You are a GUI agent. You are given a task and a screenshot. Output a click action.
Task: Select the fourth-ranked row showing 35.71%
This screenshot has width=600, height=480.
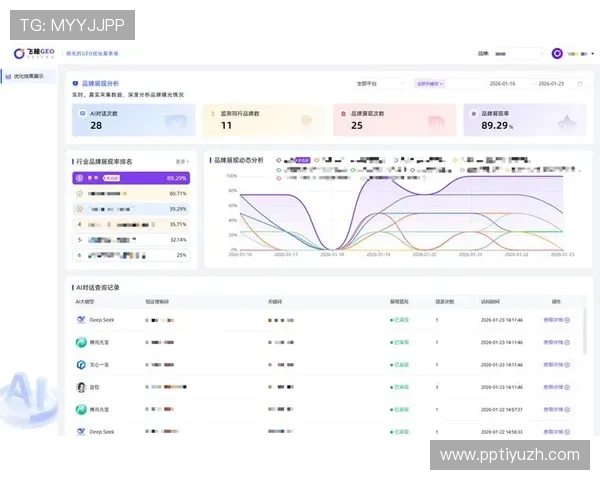click(x=131, y=224)
